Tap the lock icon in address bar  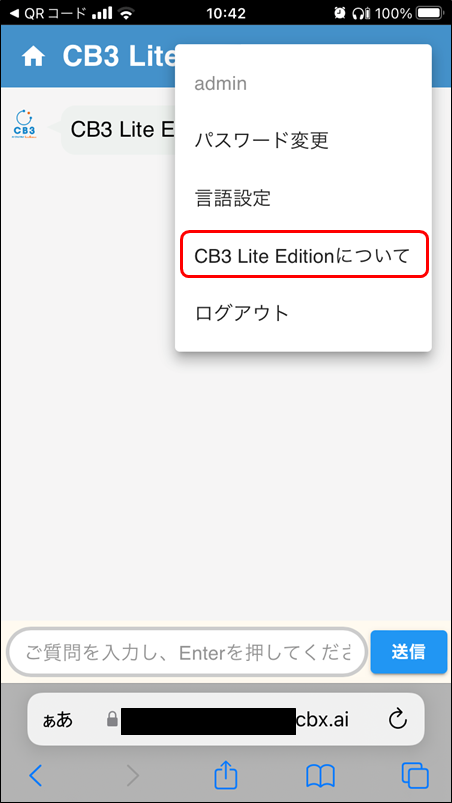coord(112,720)
